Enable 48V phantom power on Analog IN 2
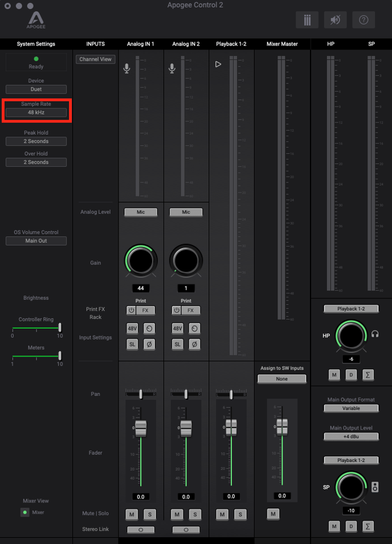 click(x=178, y=328)
